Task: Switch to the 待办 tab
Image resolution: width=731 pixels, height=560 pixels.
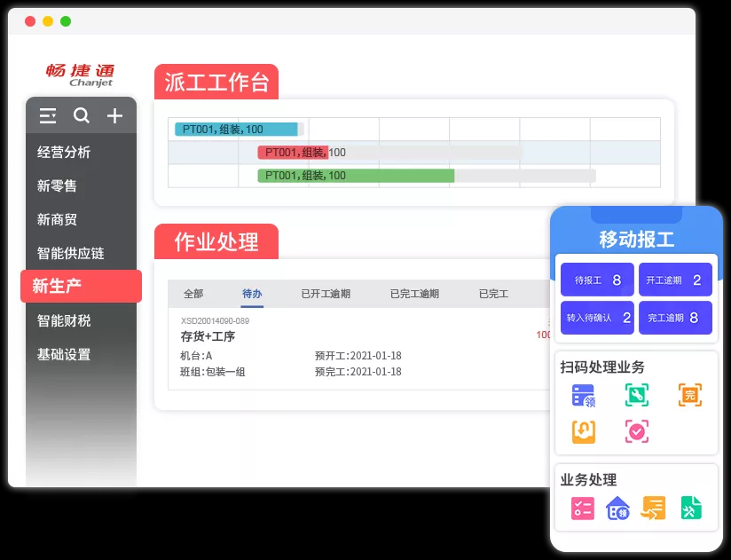Action: (252, 294)
